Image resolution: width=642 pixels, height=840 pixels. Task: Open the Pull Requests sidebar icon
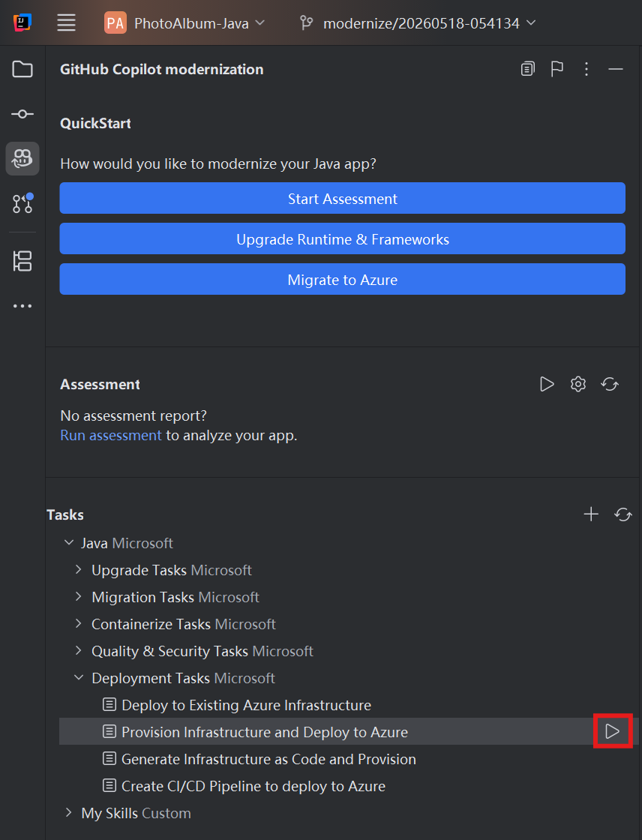tap(22, 203)
